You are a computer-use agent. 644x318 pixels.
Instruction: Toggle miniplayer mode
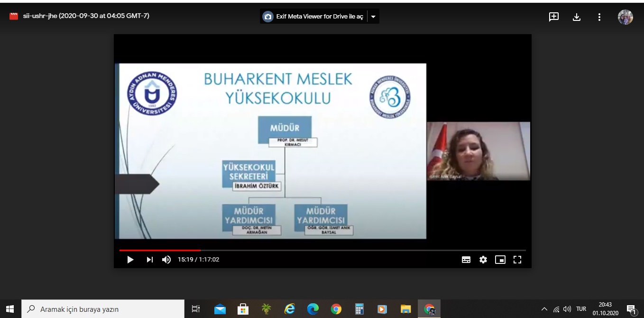500,260
